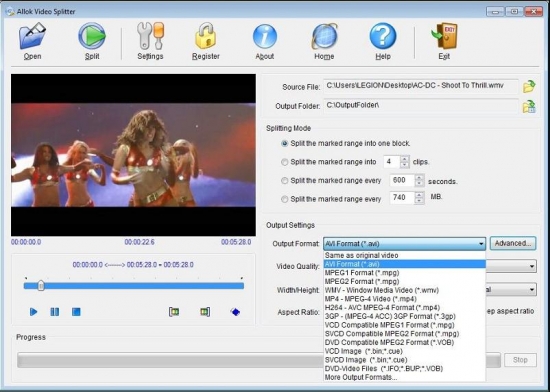
Task: Select split into number of clips option
Action: click(x=285, y=162)
